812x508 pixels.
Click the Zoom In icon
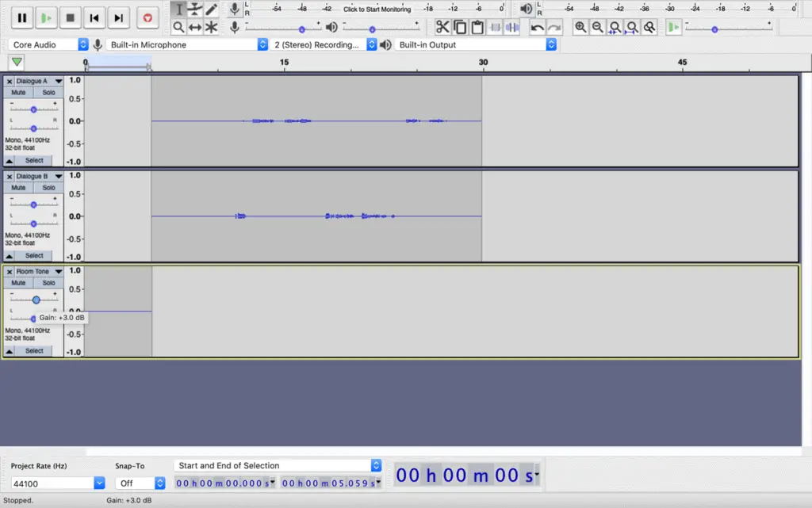[x=580, y=27]
